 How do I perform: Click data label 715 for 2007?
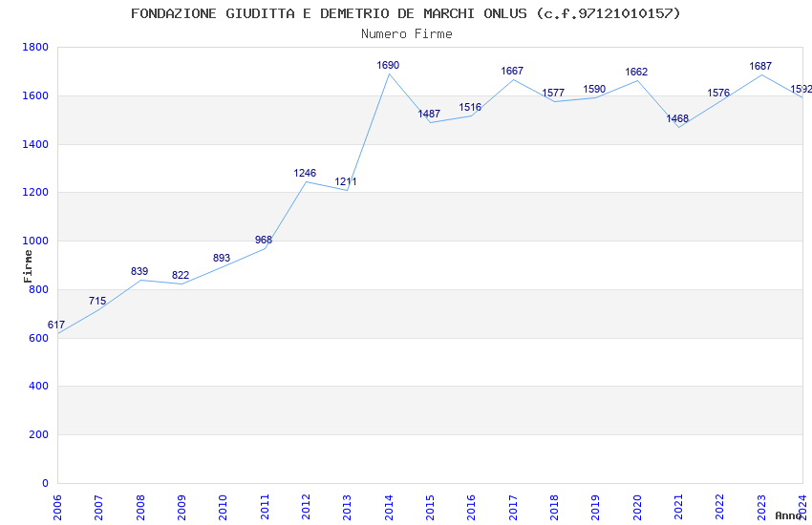point(97,301)
